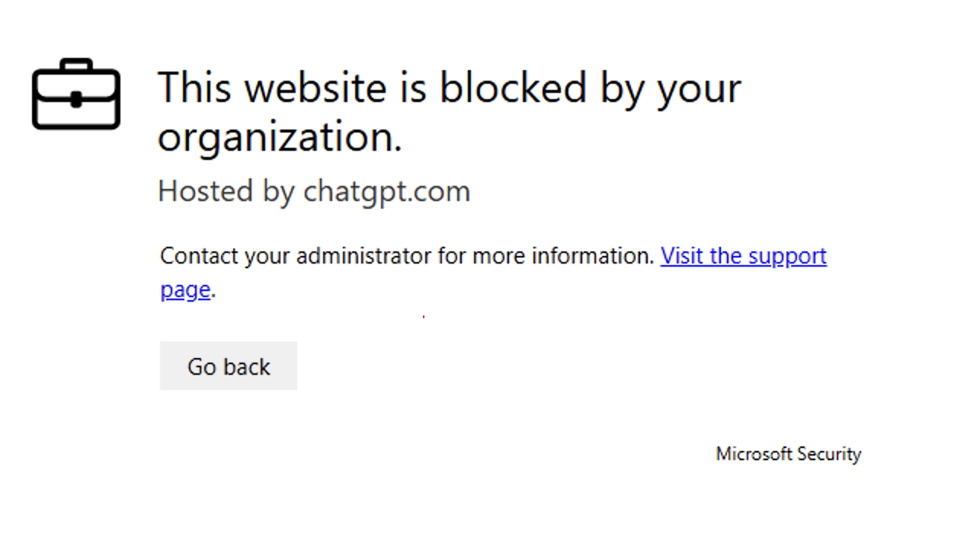
Task: Click the word "is" in the heading
Action: pos(412,87)
